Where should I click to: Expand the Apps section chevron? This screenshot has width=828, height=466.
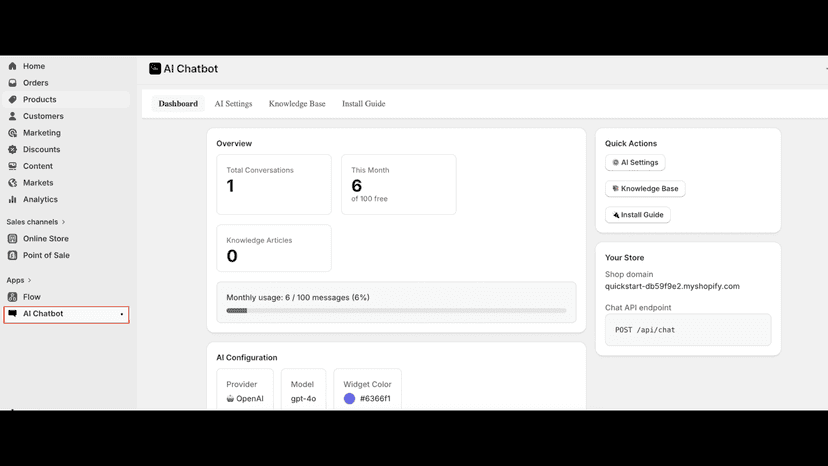[30, 280]
